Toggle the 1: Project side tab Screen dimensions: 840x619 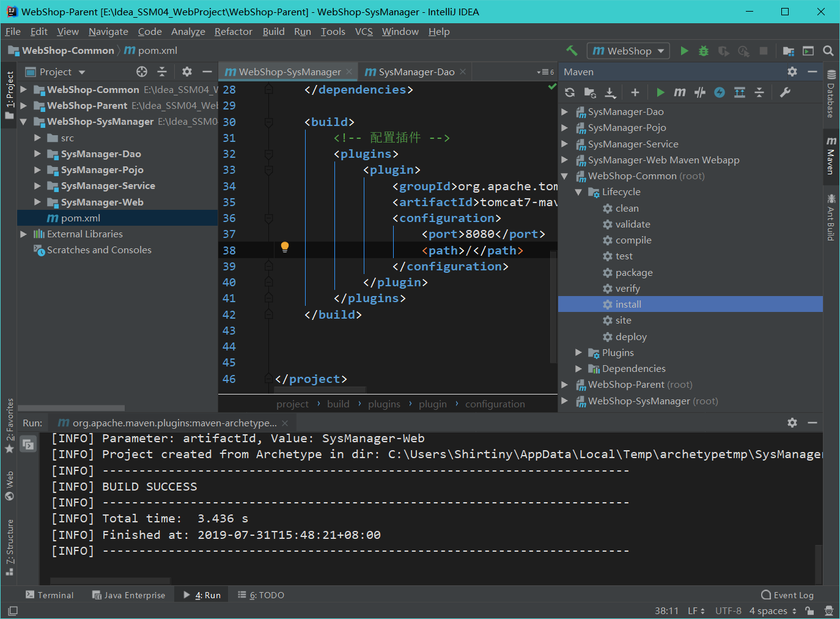9,95
